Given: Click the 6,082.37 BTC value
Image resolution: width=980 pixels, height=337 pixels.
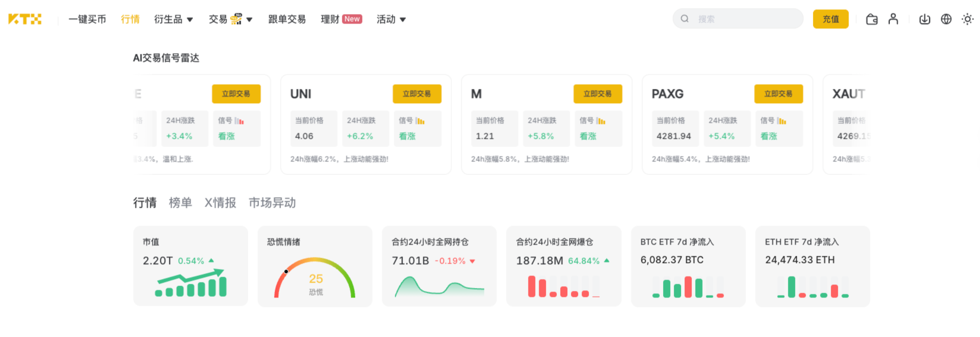Looking at the screenshot, I should point(672,260).
